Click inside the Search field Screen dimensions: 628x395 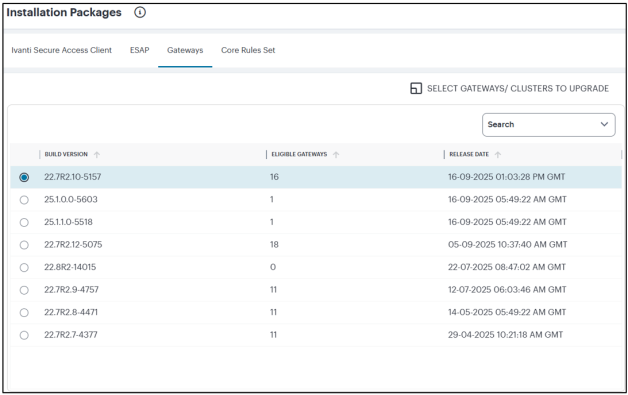(549, 125)
